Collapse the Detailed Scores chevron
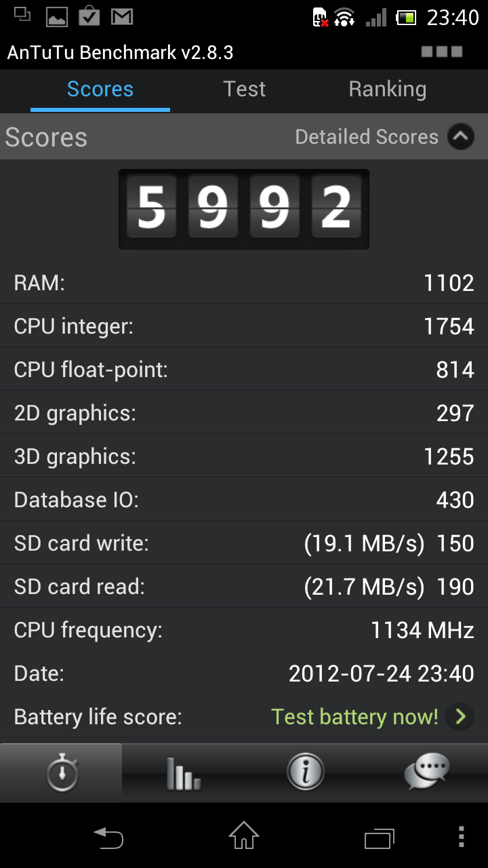Screen dimensions: 488x868 click(461, 137)
